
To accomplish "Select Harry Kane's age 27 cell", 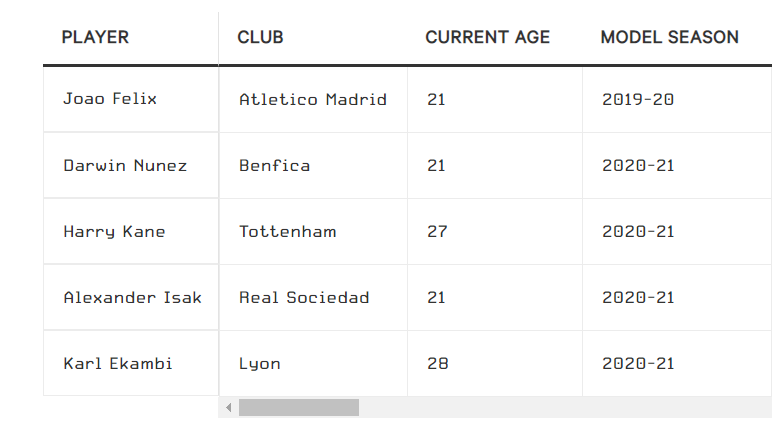I will click(x=437, y=231).
